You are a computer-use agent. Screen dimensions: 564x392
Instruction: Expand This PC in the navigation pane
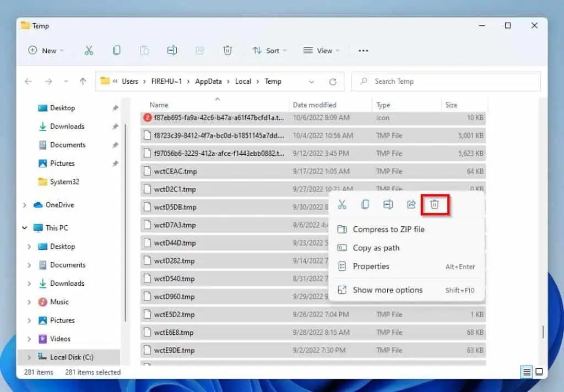(24, 227)
